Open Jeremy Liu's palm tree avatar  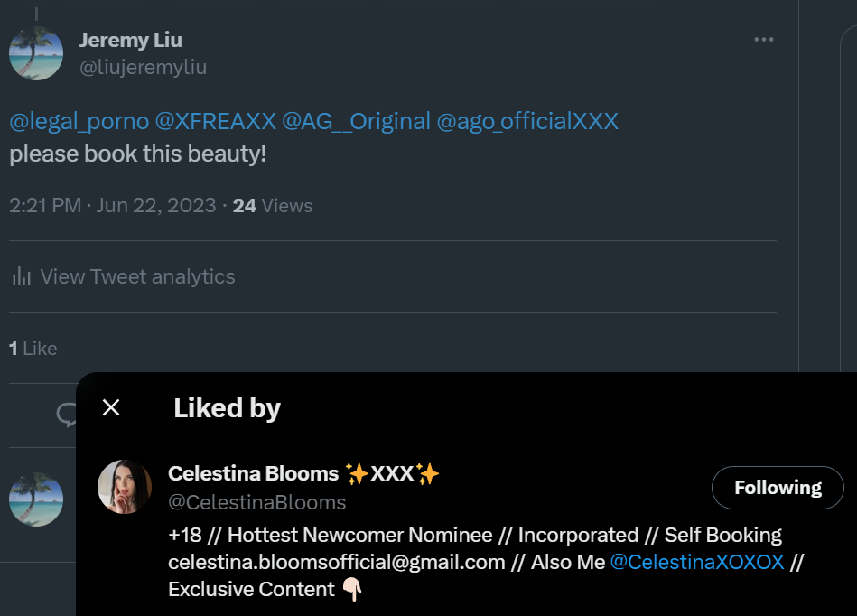click(36, 53)
